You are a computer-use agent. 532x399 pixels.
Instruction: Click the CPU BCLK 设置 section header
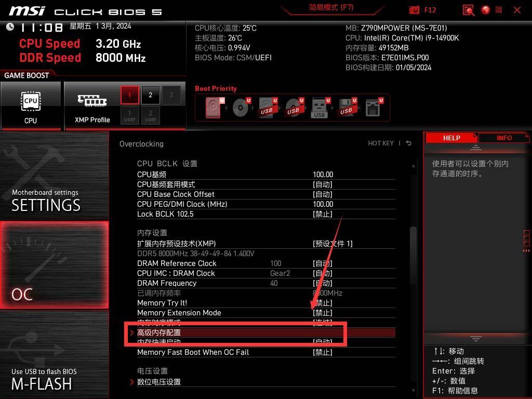pos(167,164)
